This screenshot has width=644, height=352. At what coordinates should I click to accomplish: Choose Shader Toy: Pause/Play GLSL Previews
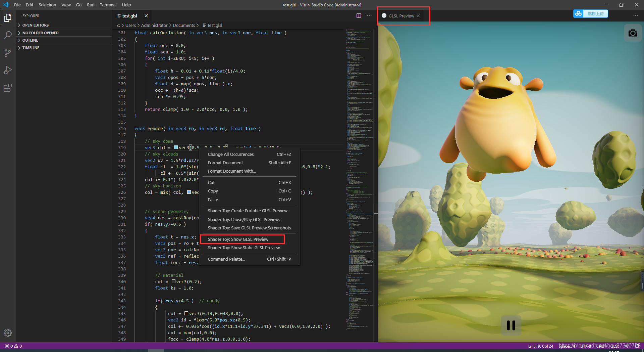click(x=249, y=220)
